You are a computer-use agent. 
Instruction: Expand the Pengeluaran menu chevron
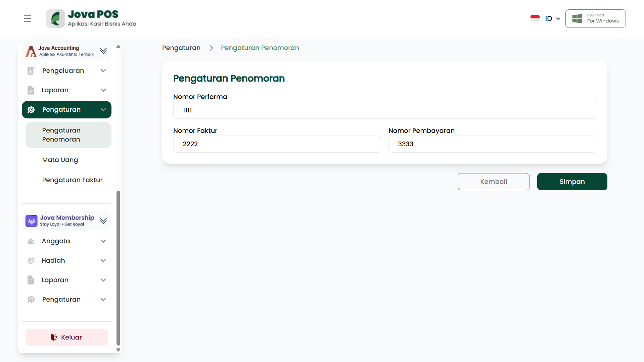point(103,71)
